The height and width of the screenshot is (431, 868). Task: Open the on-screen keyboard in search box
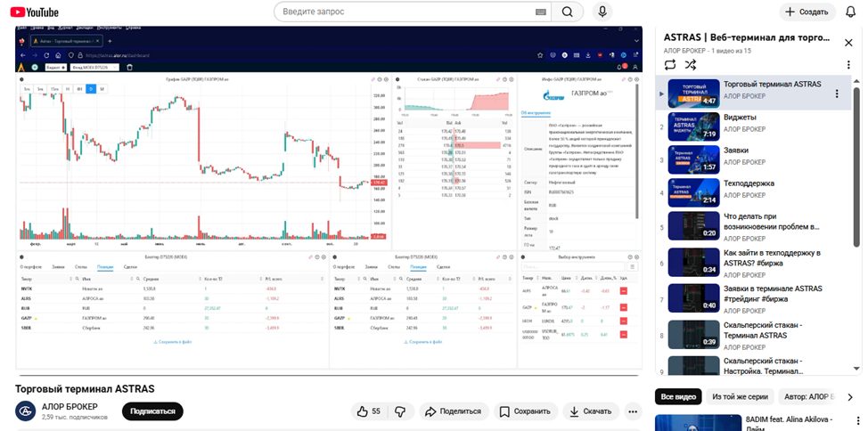click(x=541, y=12)
